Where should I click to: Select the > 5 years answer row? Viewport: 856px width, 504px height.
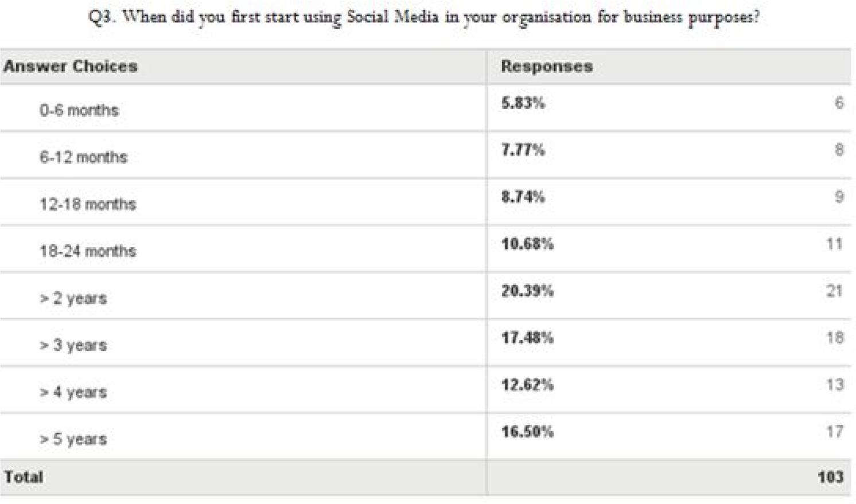[425, 437]
